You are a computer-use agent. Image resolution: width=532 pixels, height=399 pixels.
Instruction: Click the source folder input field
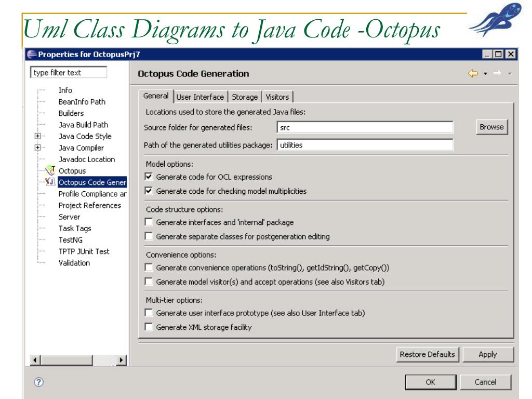coord(365,128)
